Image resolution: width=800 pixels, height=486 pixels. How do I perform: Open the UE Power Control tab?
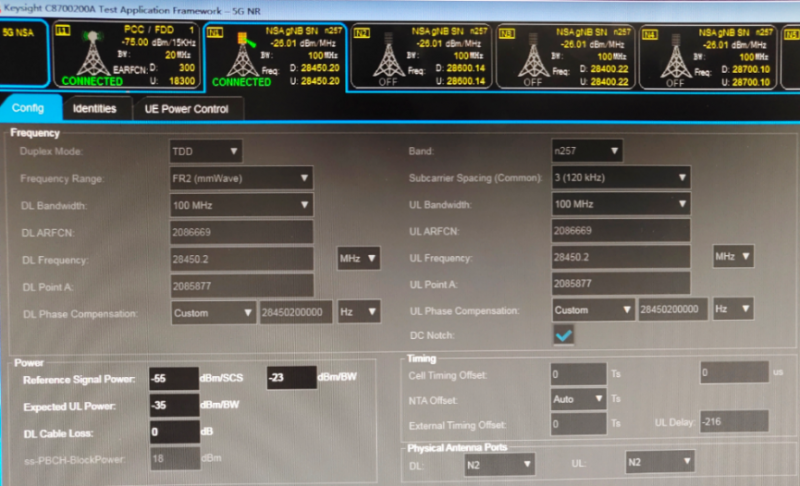187,108
